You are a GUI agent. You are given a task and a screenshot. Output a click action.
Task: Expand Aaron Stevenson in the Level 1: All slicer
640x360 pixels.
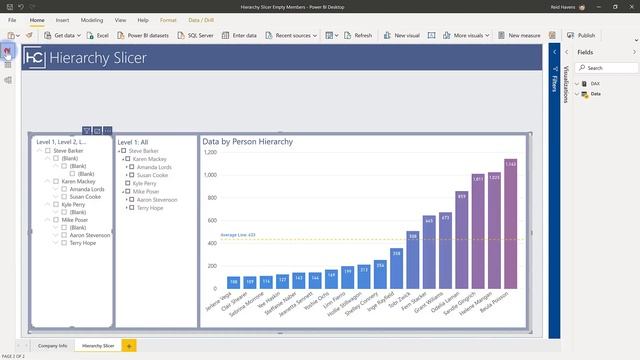pyautogui.click(x=127, y=200)
